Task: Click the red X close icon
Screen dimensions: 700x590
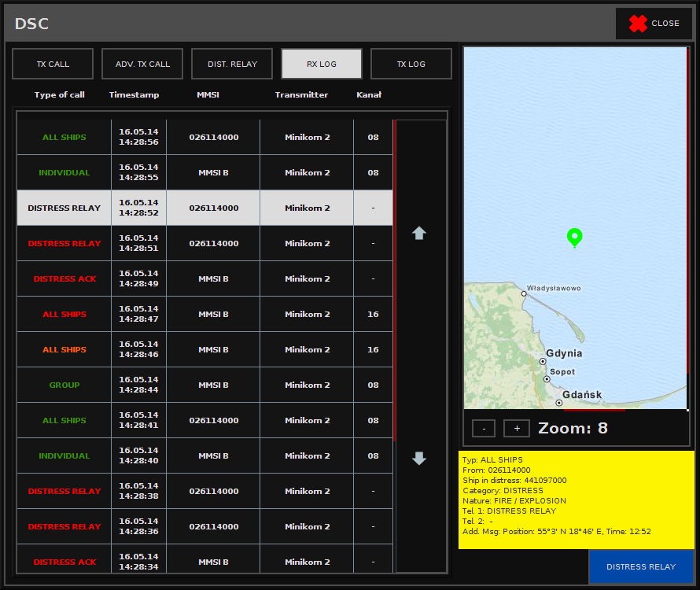Action: [x=638, y=24]
